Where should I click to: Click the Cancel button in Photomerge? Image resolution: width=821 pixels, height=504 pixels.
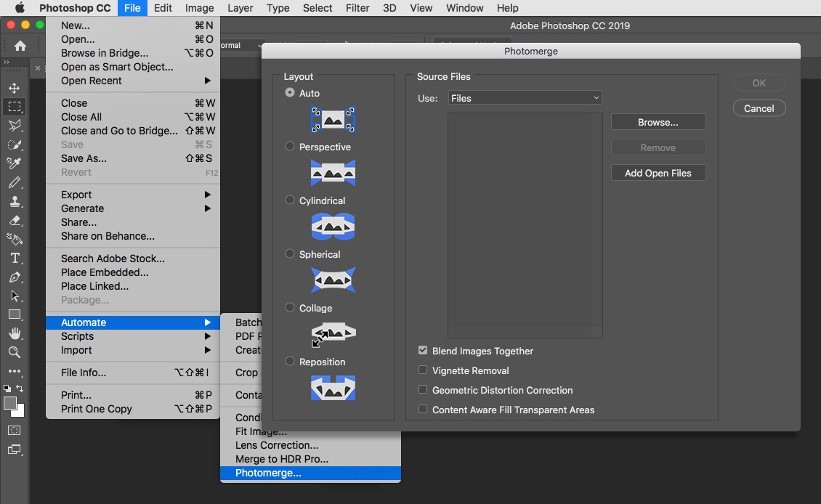click(759, 108)
